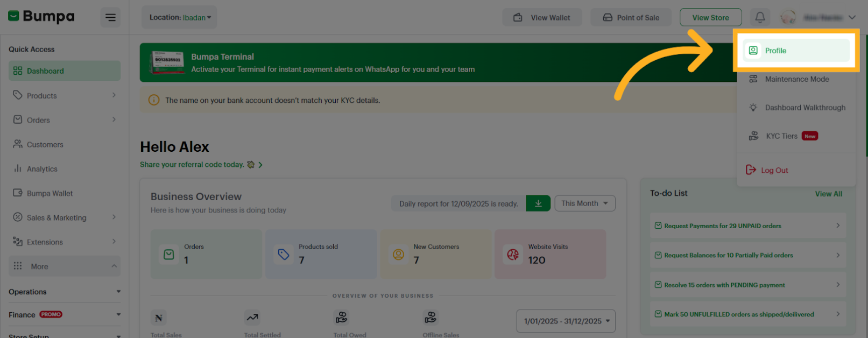Image resolution: width=868 pixels, height=338 pixels.
Task: Toggle the sidebar hamburger menu
Action: pyautogui.click(x=110, y=17)
